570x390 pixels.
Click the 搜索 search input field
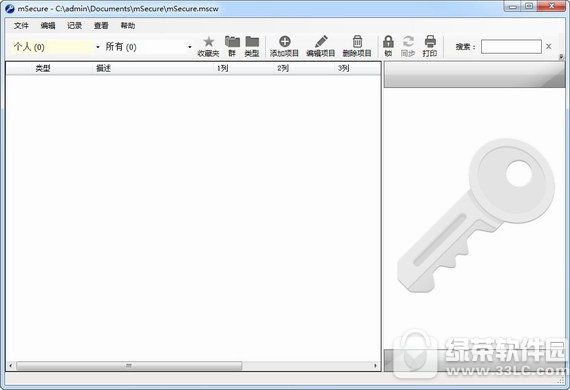pyautogui.click(x=511, y=47)
